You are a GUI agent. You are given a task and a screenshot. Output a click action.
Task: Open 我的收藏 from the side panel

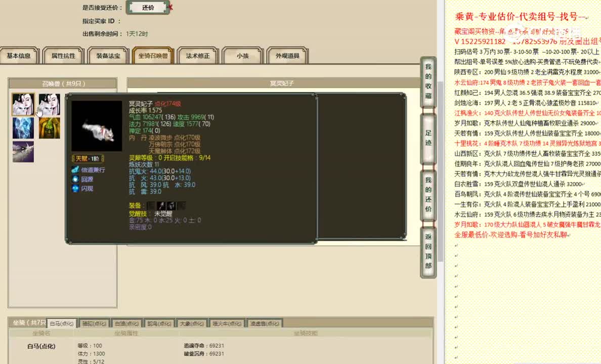(x=428, y=81)
